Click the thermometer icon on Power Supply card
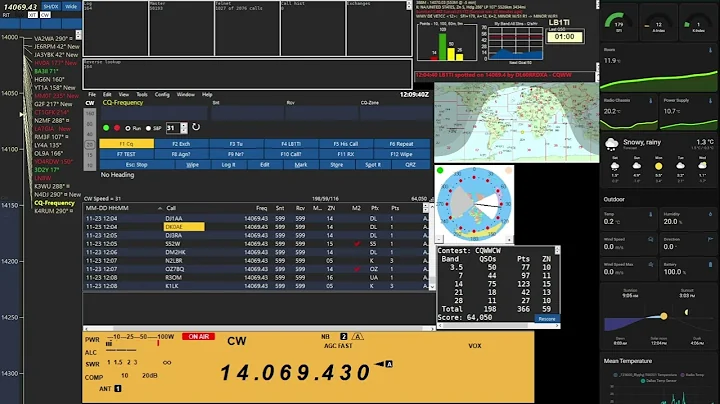This screenshot has width=720, height=404. [710, 101]
